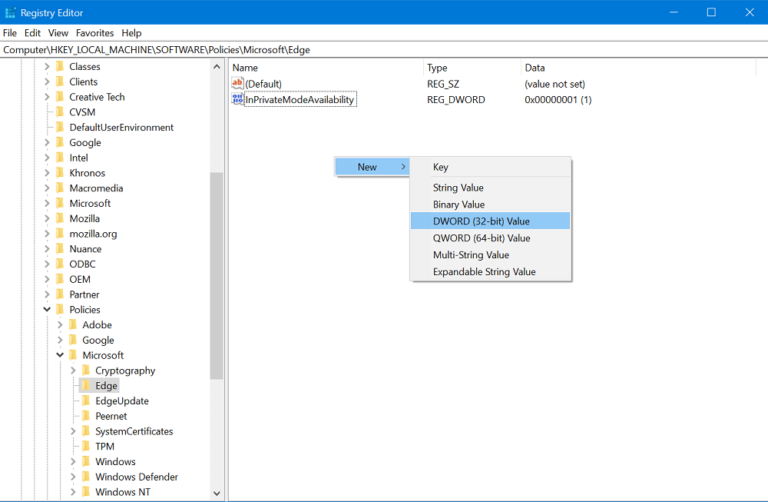Click the tree pane scroll-down arrow

click(217, 493)
